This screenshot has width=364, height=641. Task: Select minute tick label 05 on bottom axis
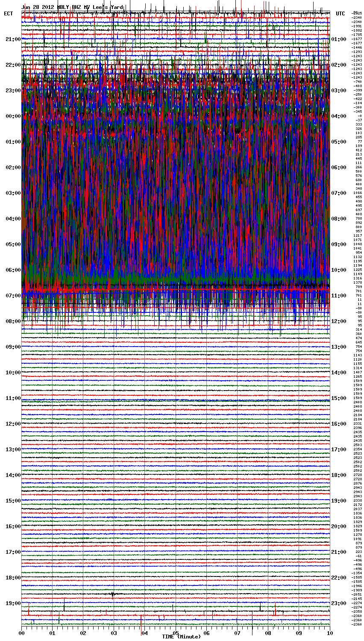(176, 633)
